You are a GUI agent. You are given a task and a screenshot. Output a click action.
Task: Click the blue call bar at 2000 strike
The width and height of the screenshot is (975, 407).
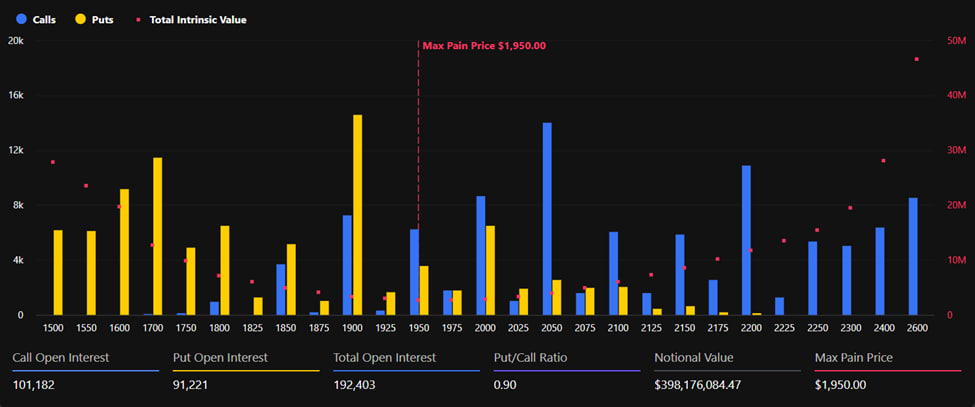(x=480, y=255)
